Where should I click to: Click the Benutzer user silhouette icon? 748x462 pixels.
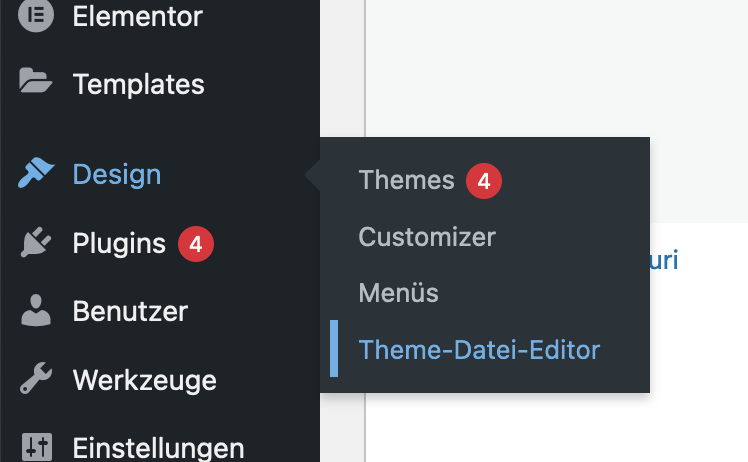point(36,310)
